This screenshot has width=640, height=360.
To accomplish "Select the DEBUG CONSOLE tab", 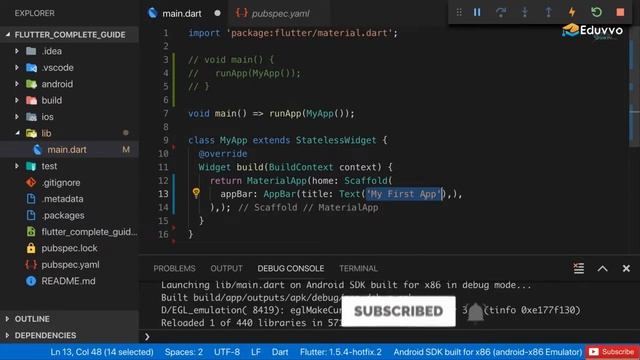I will coord(291,269).
